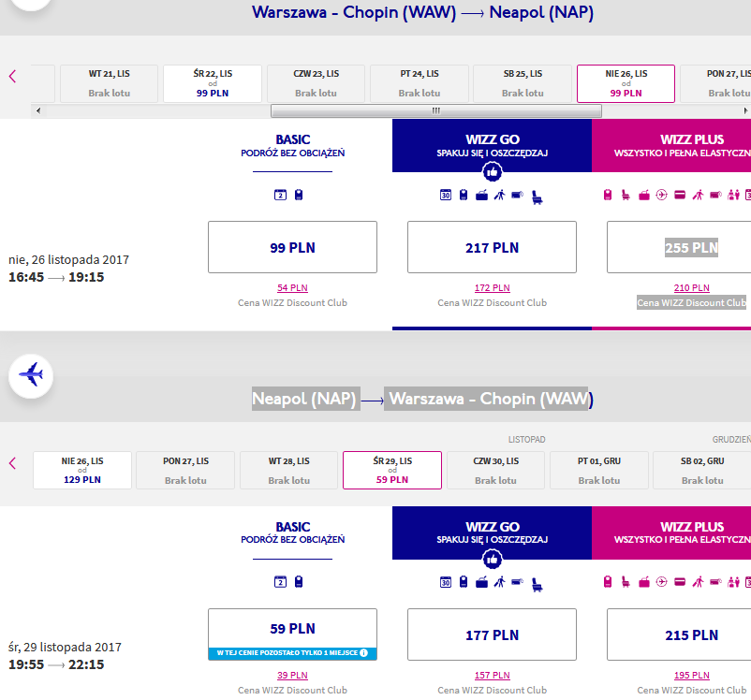
Task: Open the 210 PLN WIZZ Discount Club price link
Action: [x=692, y=287]
